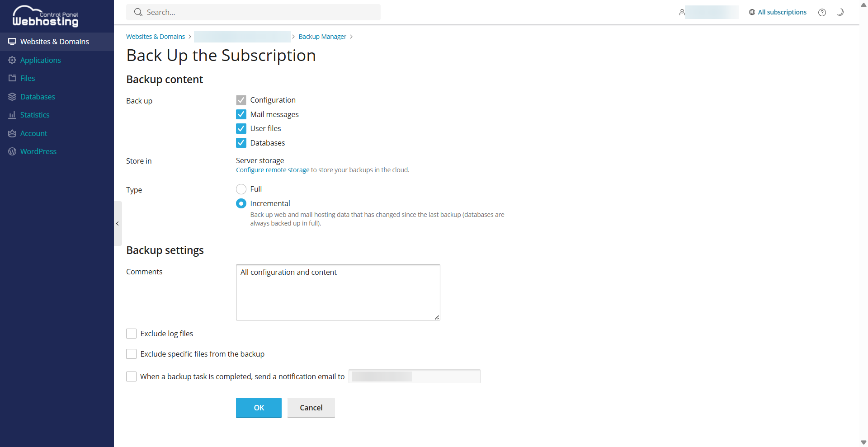Screen dimensions: 868x447
Task: Check Exclude specific files from the backup
Action: point(131,354)
